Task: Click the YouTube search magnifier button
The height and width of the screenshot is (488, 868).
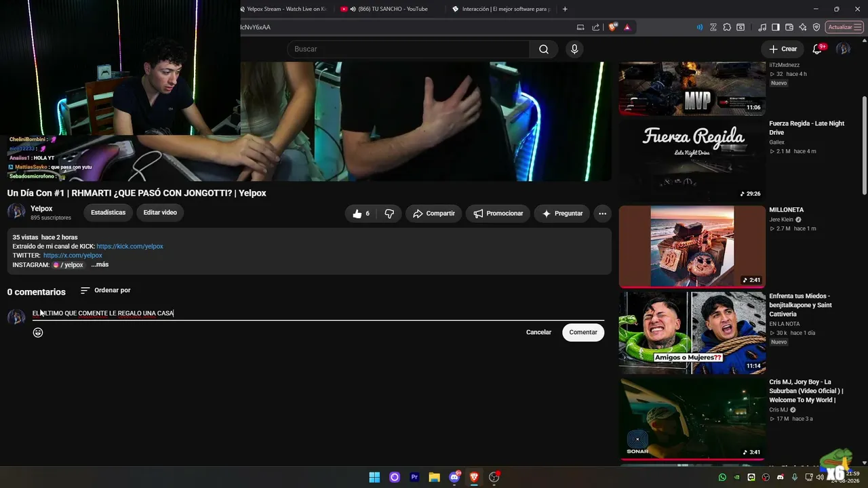Action: click(544, 49)
